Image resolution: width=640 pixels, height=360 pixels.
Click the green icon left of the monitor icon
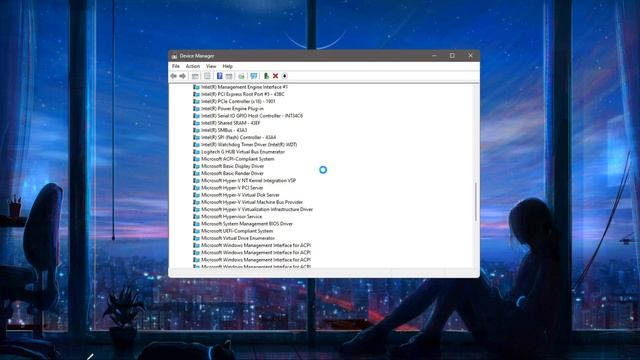[x=242, y=76]
